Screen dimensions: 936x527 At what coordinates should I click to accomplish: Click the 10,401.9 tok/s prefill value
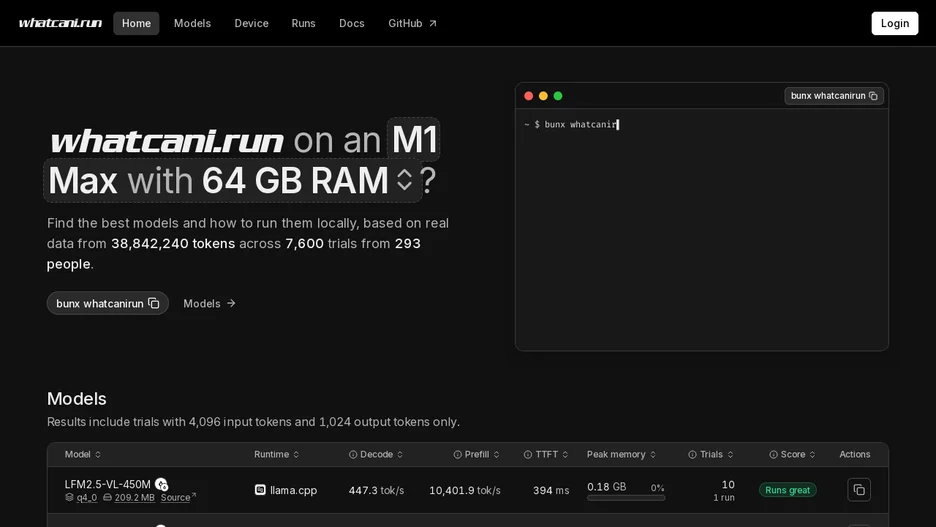465,490
